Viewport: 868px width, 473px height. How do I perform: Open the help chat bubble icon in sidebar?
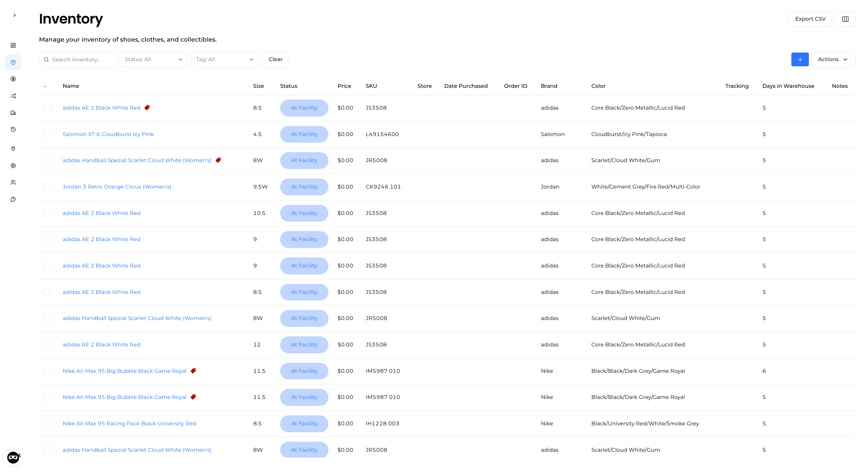click(x=13, y=199)
